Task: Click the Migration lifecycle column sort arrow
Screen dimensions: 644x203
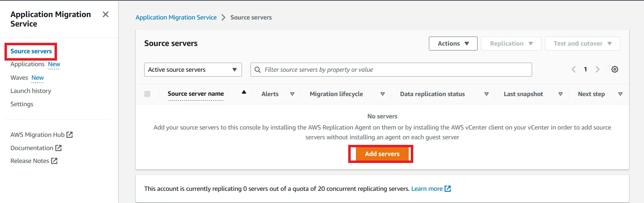Action: (x=383, y=94)
